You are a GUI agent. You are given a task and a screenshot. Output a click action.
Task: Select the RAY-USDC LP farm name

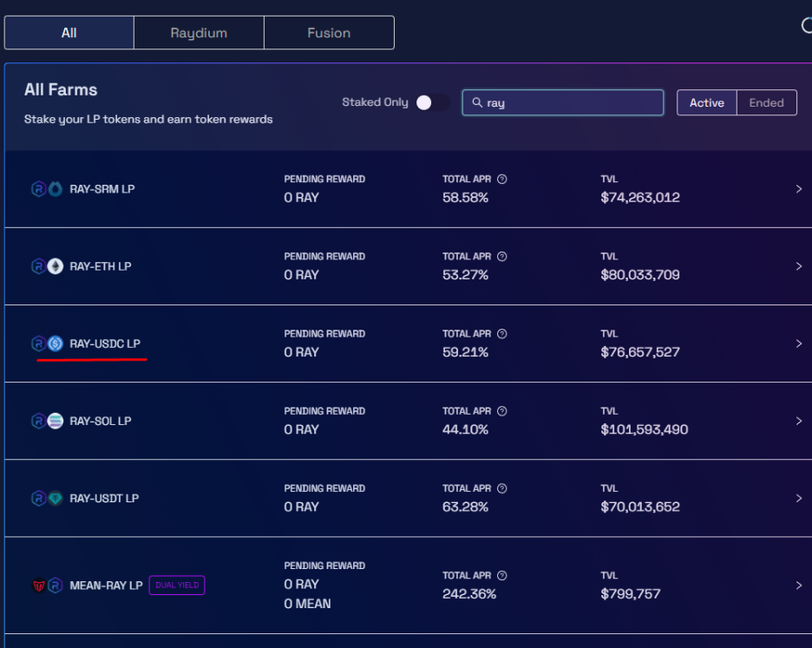105,344
